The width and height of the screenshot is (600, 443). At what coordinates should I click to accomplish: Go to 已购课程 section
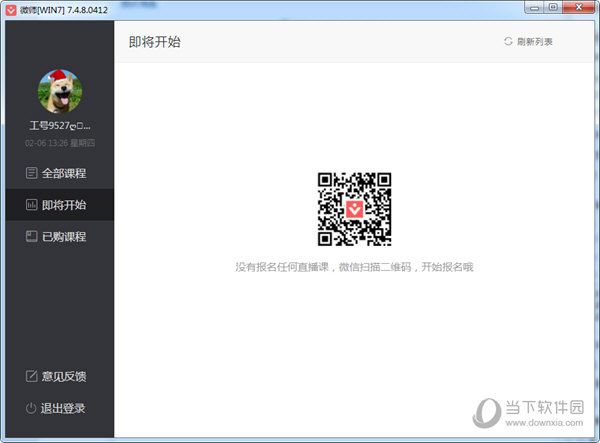pyautogui.click(x=60, y=236)
